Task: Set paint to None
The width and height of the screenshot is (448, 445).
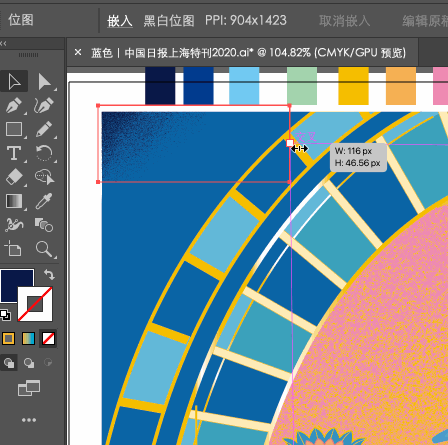Action: 48,339
